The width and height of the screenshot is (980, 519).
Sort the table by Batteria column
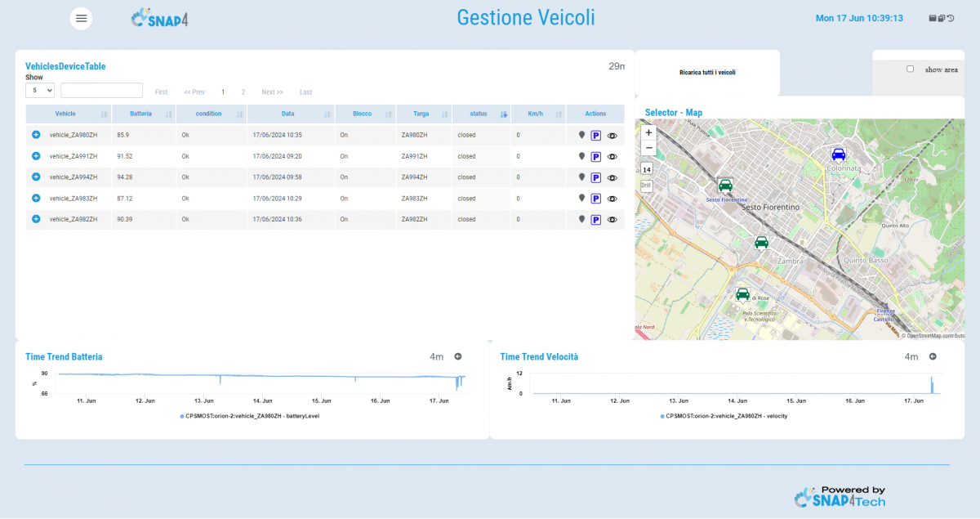142,114
